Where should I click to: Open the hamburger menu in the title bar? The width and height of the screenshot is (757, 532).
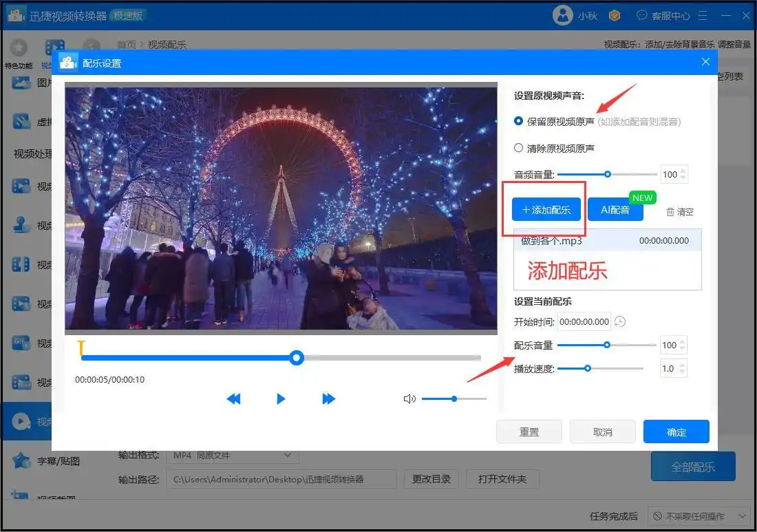pyautogui.click(x=703, y=15)
